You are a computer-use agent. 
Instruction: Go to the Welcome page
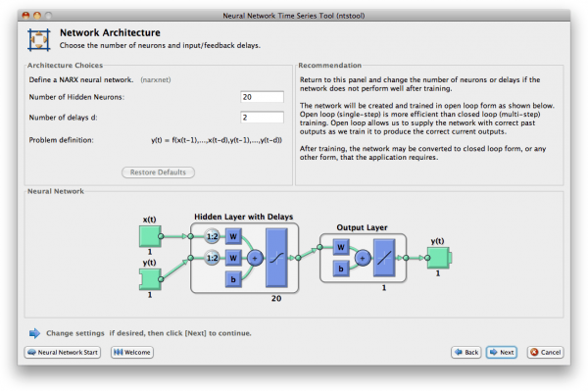tap(132, 352)
